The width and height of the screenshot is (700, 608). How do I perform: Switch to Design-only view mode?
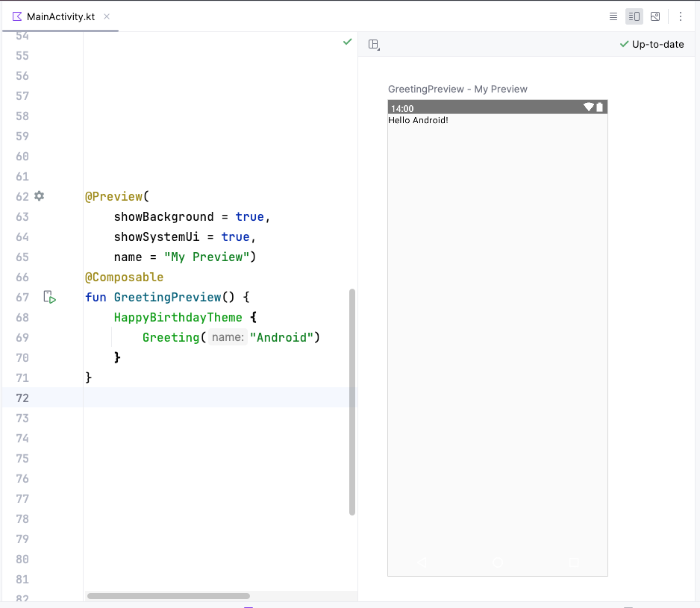pyautogui.click(x=655, y=16)
